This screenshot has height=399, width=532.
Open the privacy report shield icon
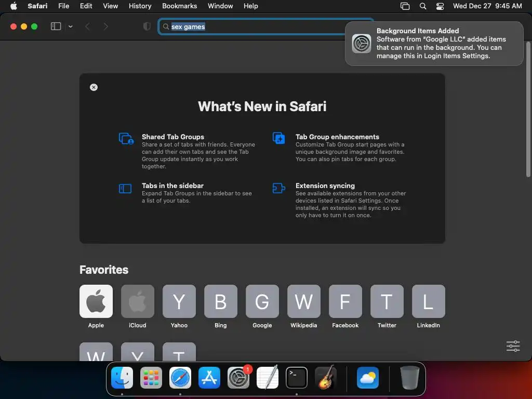[147, 26]
